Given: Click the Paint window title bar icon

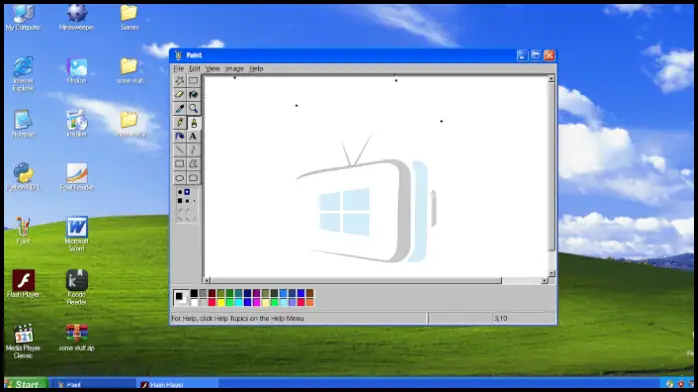Looking at the screenshot, I should pyautogui.click(x=179, y=55).
